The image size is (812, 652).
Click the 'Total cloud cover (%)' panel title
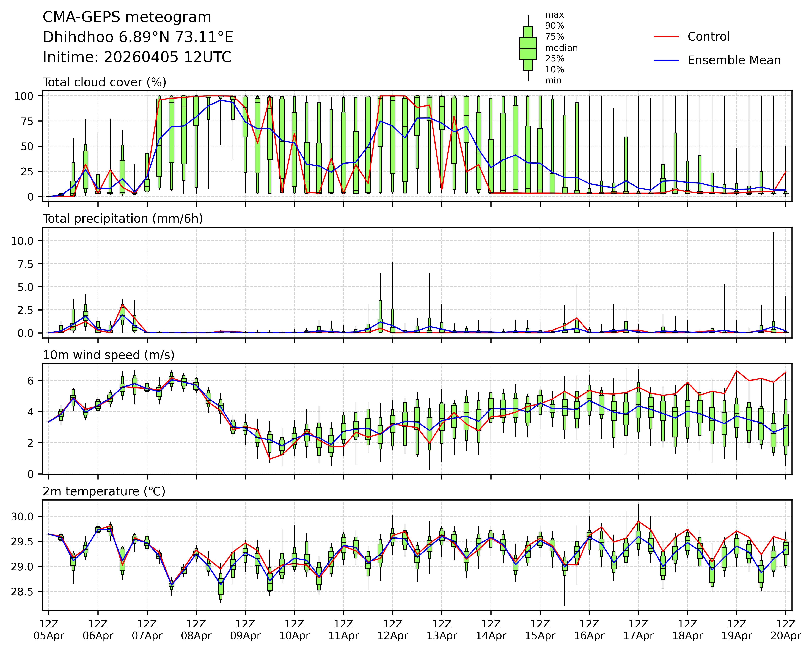pyautogui.click(x=104, y=82)
